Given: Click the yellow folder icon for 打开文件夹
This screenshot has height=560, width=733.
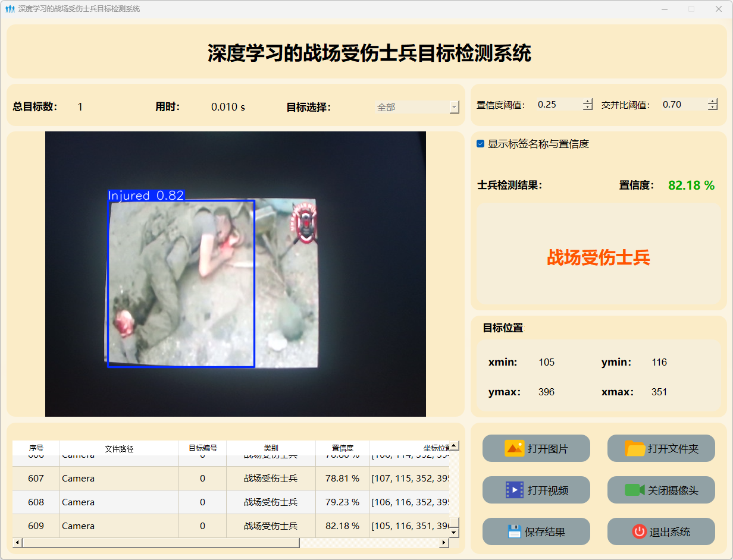Looking at the screenshot, I should click(635, 448).
